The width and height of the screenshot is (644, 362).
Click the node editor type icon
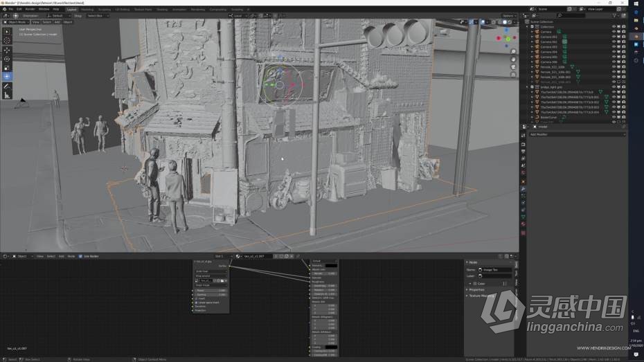point(6,256)
